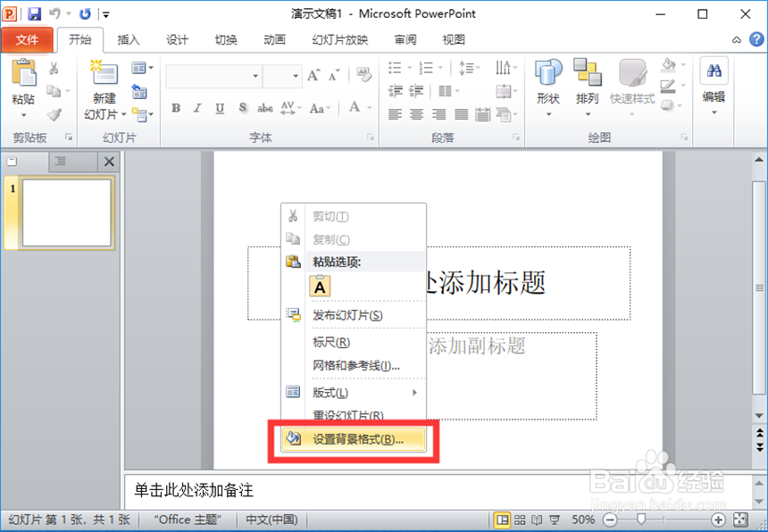Toggle bold formatting
Image resolution: width=768 pixels, height=532 pixels.
(176, 108)
